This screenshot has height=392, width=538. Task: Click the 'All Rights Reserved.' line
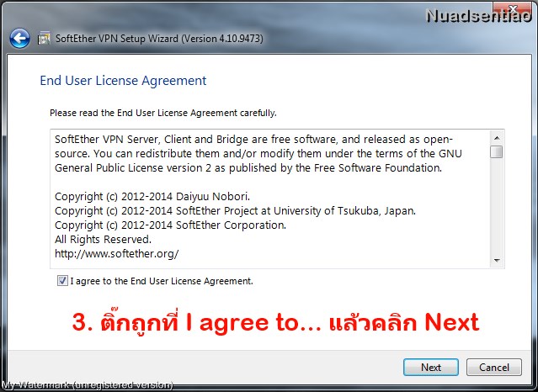[x=103, y=240]
